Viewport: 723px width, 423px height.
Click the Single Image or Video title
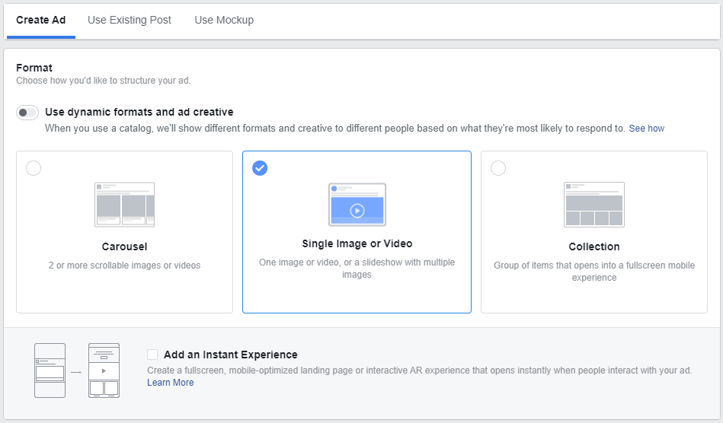[357, 244]
